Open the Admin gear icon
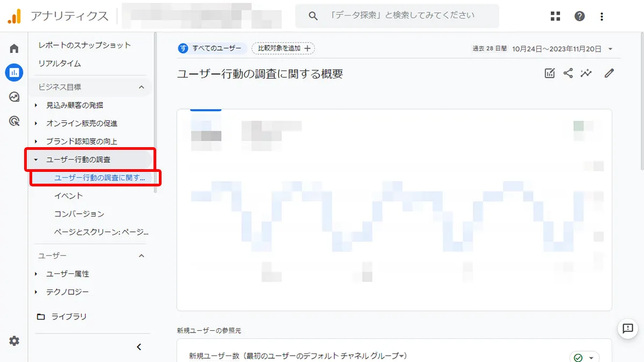Viewport: 644px width, 362px height. [13, 341]
